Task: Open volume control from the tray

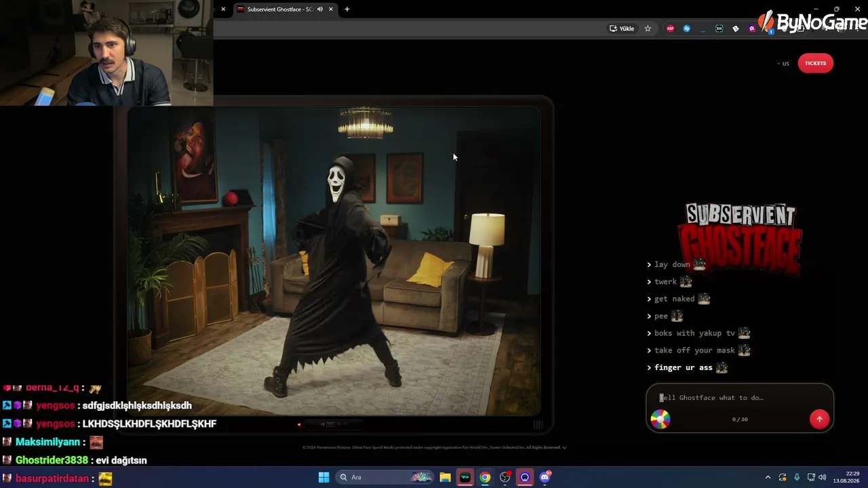Action: (823, 477)
